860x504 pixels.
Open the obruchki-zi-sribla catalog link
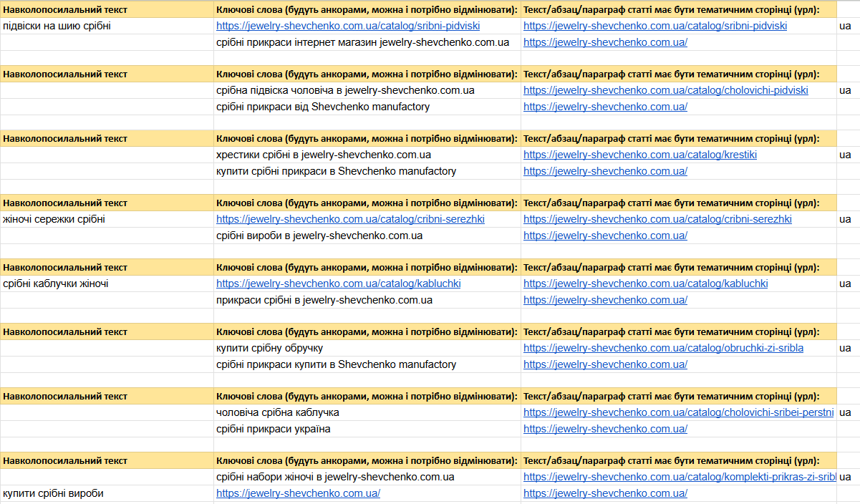point(663,348)
